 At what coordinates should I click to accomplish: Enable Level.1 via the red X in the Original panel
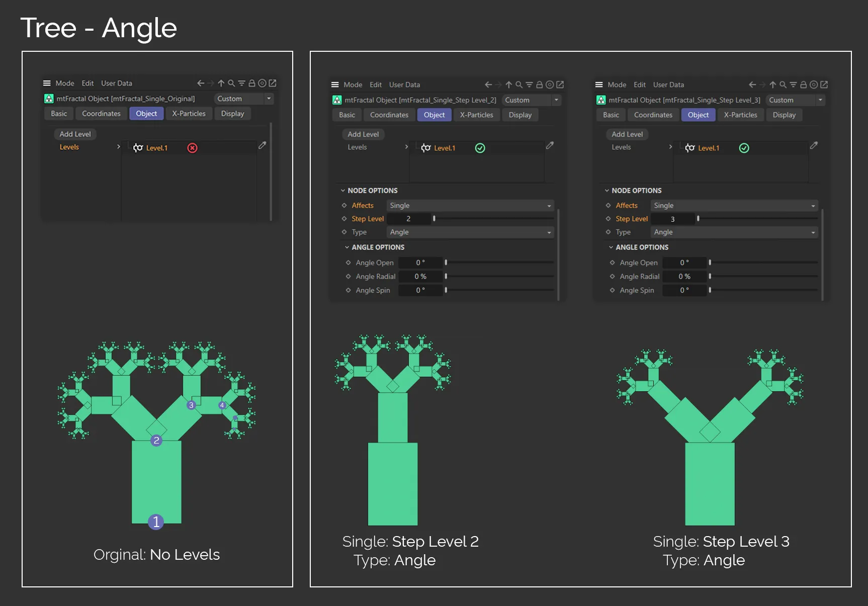[x=192, y=148]
